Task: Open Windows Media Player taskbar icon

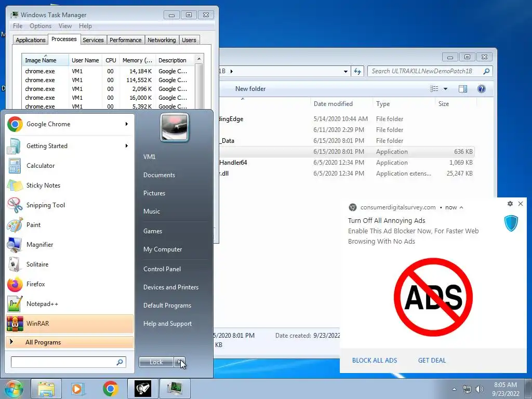Action: click(77, 389)
